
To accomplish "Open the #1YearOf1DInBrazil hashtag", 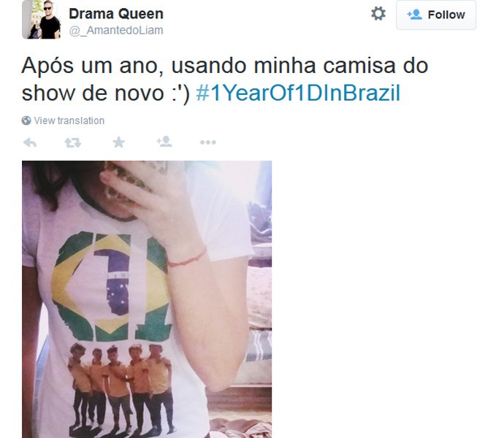I will coord(298,93).
